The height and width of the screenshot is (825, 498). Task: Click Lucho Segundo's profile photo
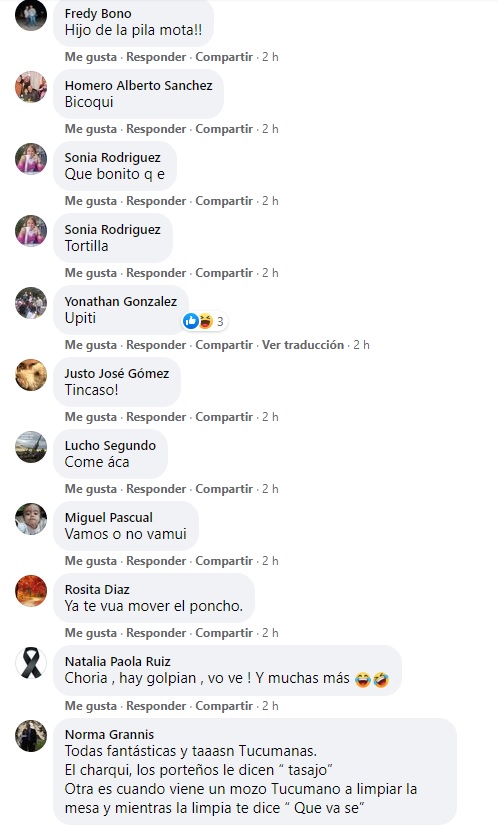31,447
